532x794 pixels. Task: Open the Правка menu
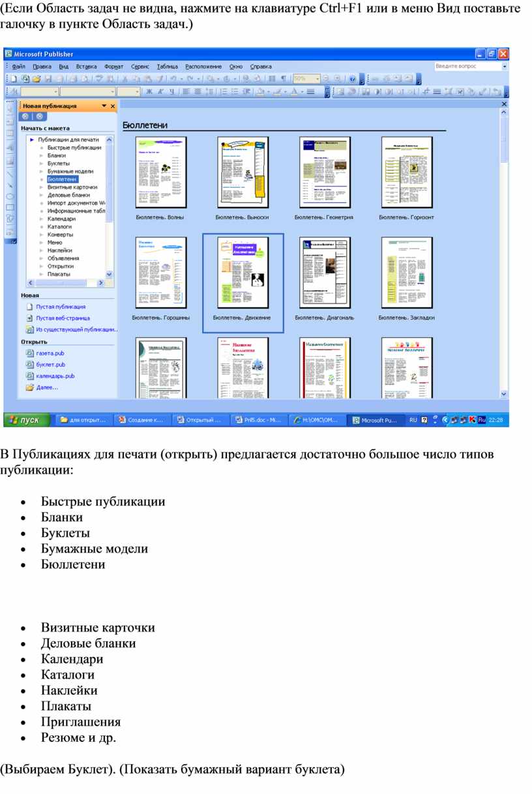coord(42,67)
